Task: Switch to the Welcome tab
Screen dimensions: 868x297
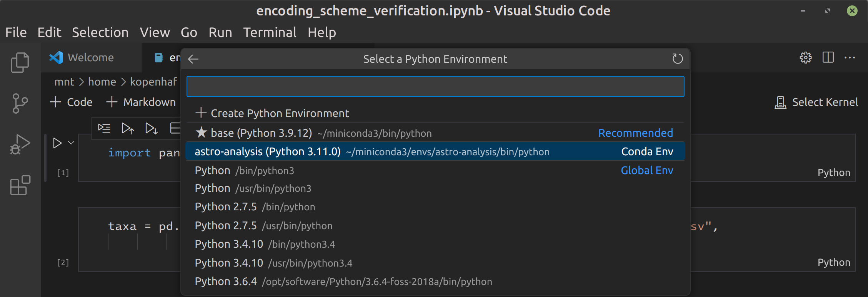Action: 91,58
